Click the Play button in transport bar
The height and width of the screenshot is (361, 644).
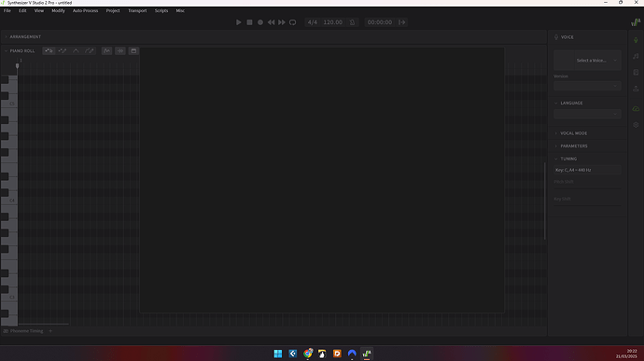239,22
